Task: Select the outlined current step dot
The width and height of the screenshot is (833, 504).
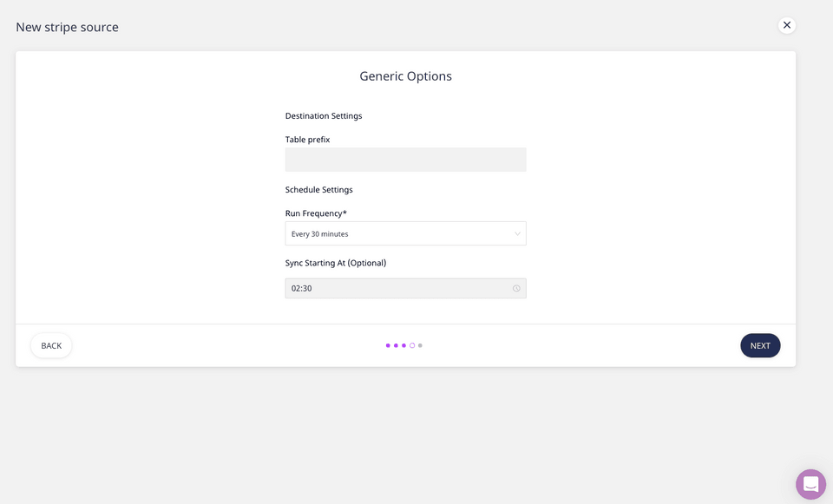Action: [412, 344]
